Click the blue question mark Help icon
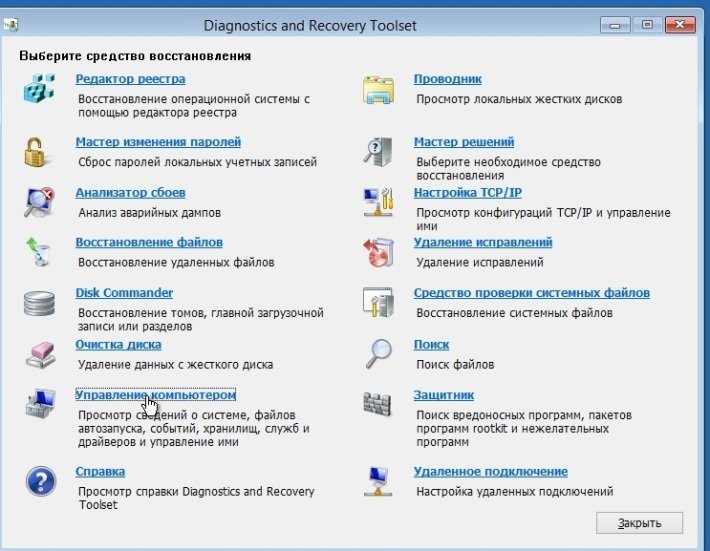Image resolution: width=710 pixels, height=551 pixels. [x=38, y=481]
